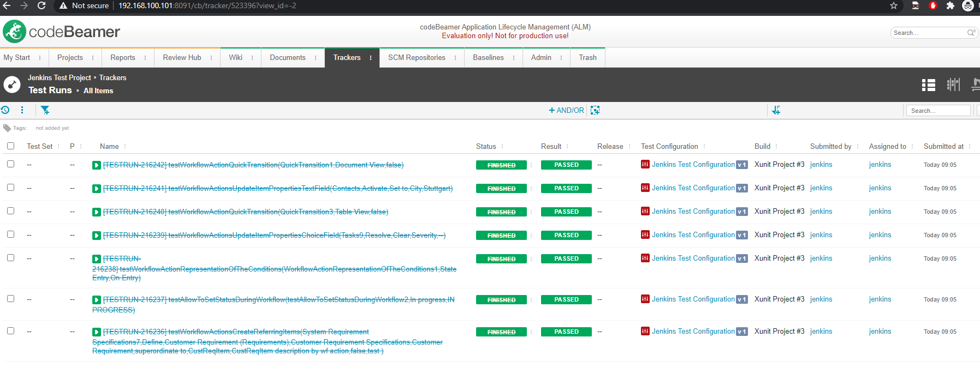The width and height of the screenshot is (980, 367).
Task: Click the codeBeamer logo icon
Action: [x=15, y=32]
